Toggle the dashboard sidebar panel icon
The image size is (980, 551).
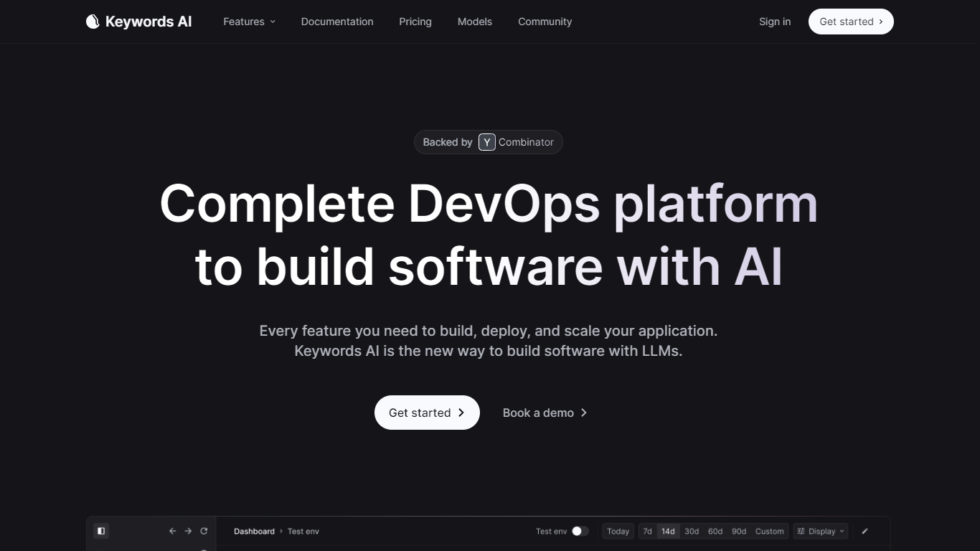101,531
